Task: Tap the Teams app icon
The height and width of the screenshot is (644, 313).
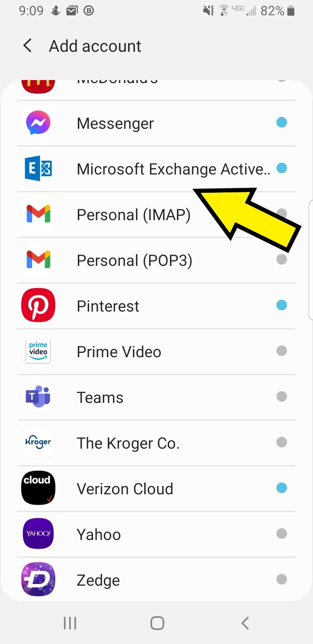Action: (38, 397)
